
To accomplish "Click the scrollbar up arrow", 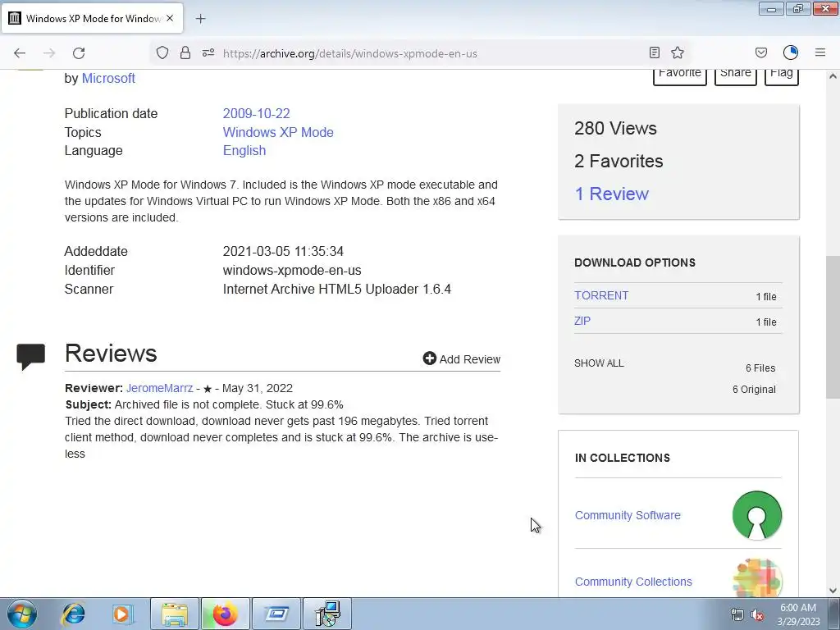I will [x=833, y=76].
